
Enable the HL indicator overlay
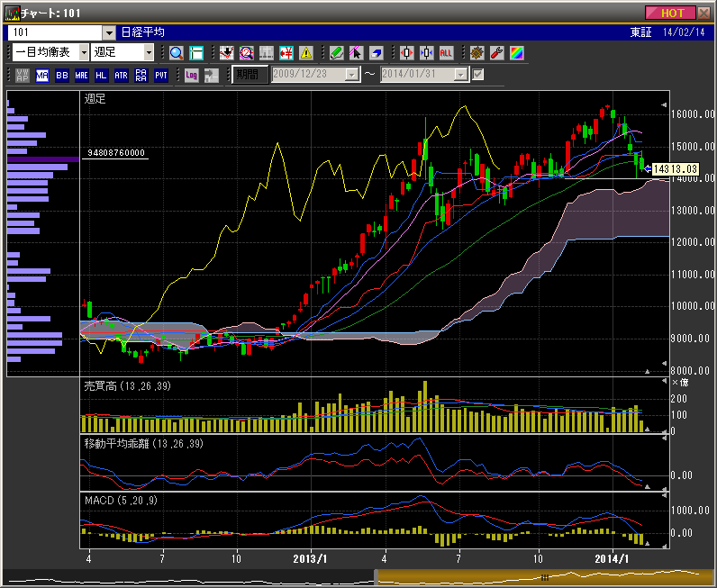102,75
